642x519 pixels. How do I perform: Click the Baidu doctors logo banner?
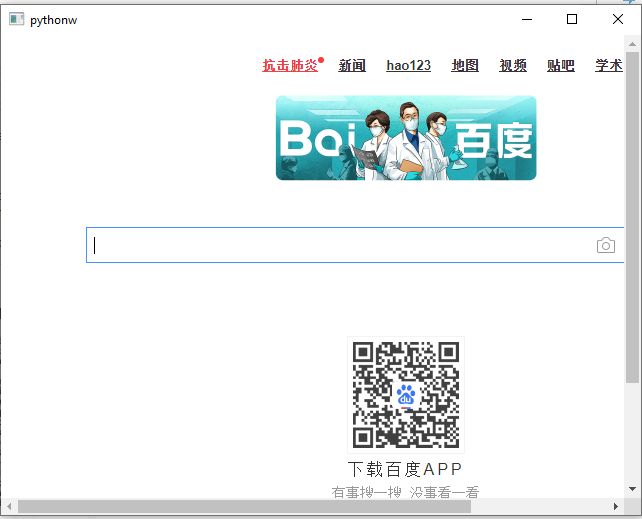406,138
